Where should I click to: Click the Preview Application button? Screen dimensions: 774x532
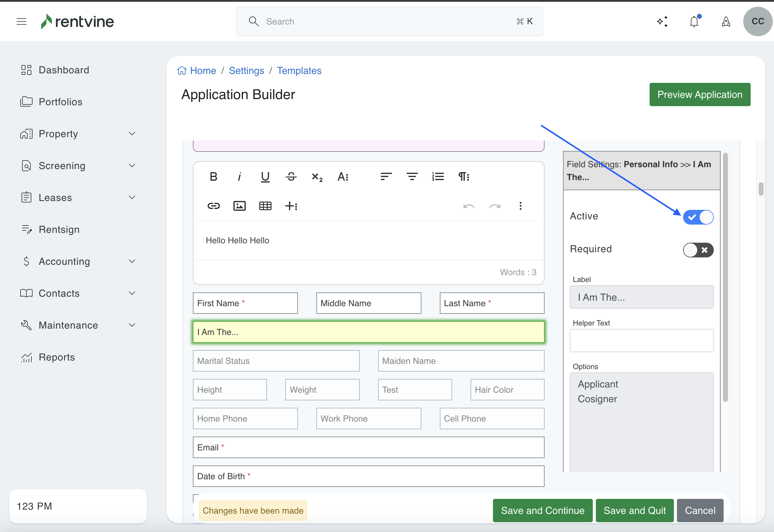pyautogui.click(x=700, y=95)
